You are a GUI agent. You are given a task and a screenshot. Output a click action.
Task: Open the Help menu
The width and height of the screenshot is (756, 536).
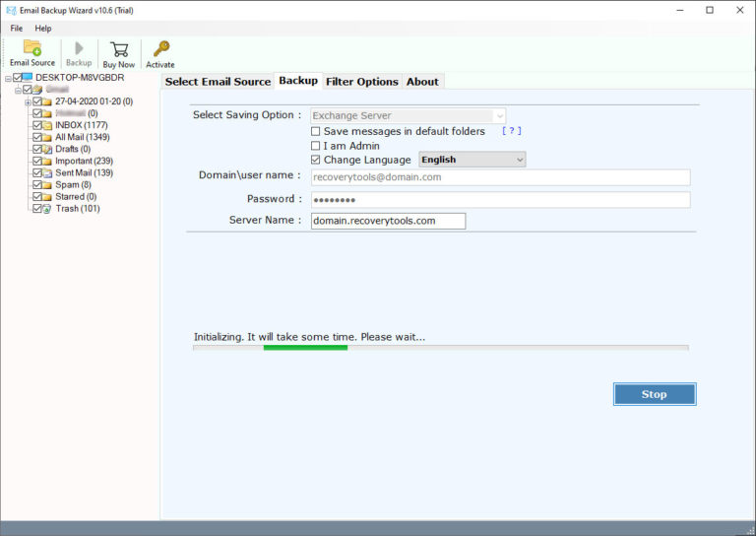click(x=43, y=29)
